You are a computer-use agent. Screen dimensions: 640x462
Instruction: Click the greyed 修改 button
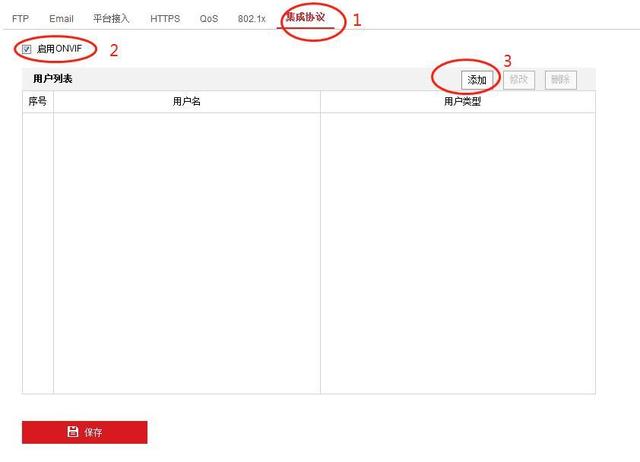coord(519,80)
